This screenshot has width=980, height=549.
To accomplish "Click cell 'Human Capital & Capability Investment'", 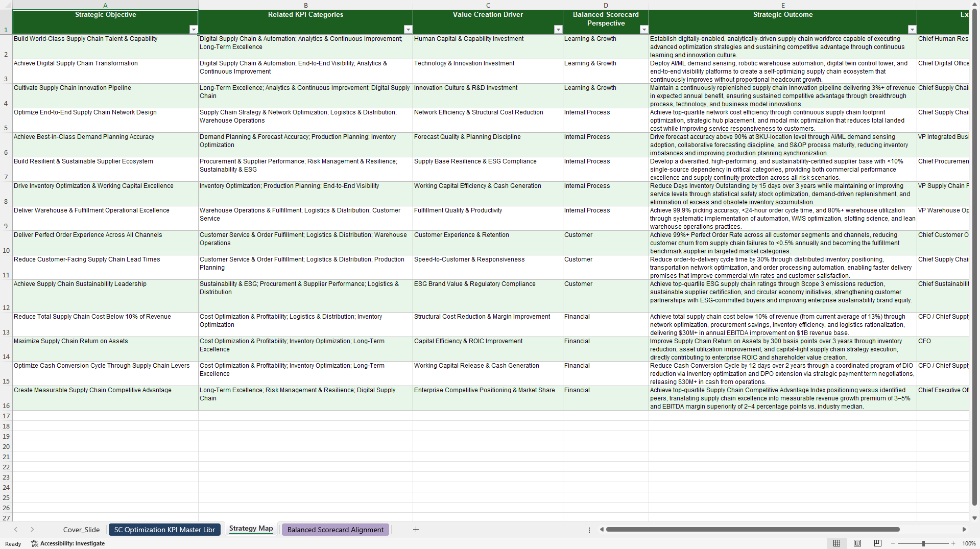I will 488,47.
